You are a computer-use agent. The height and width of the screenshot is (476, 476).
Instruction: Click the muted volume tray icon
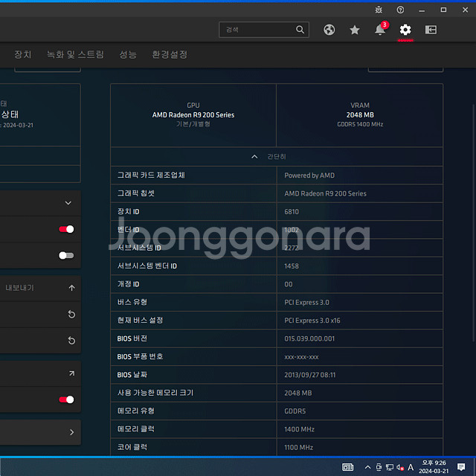coord(400,467)
